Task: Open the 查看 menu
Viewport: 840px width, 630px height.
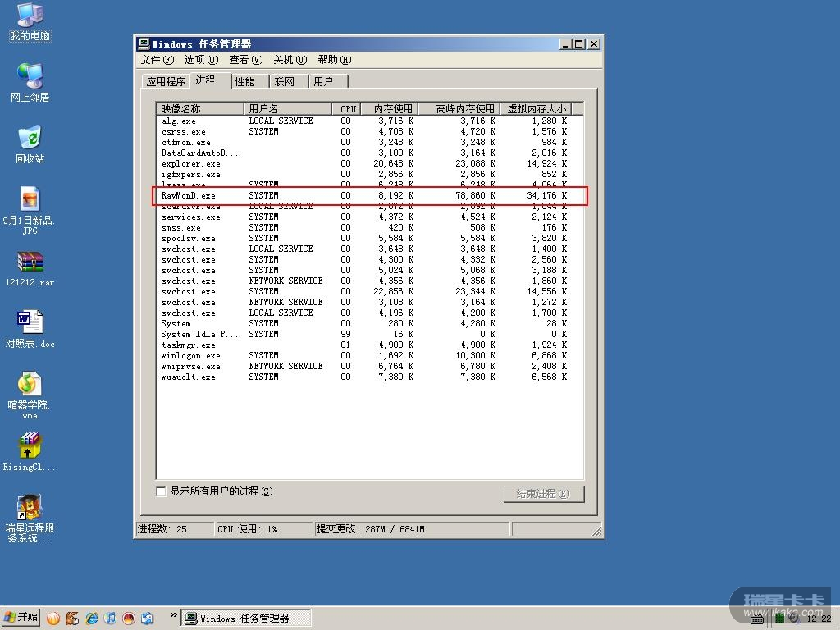Action: [245, 60]
